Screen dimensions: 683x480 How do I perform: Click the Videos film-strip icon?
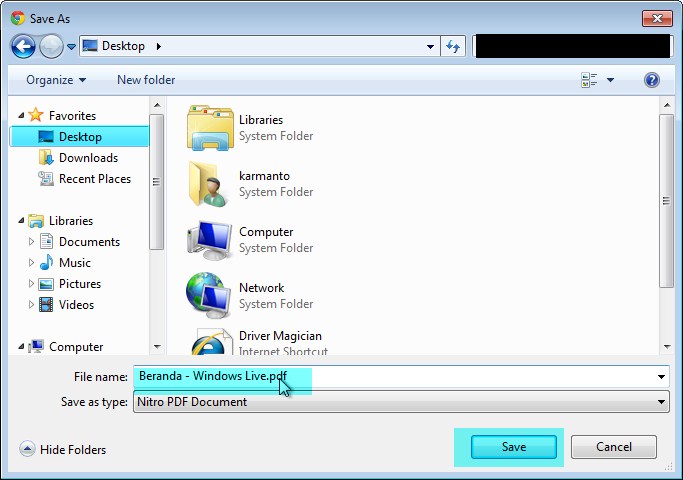tap(46, 304)
